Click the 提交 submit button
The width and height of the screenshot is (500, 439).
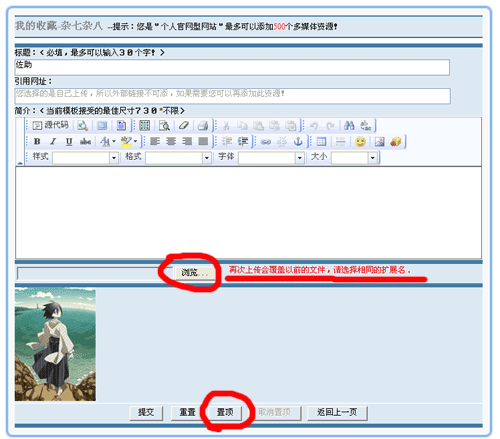146,413
